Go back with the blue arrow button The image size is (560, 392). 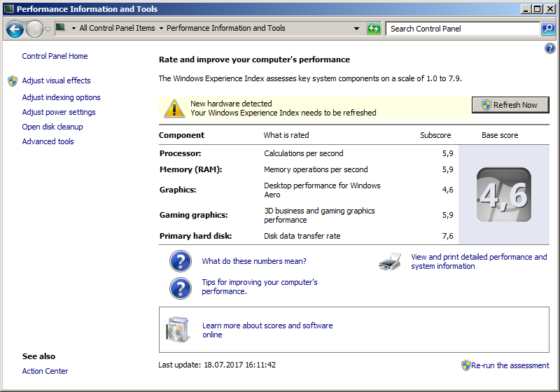[x=15, y=29]
